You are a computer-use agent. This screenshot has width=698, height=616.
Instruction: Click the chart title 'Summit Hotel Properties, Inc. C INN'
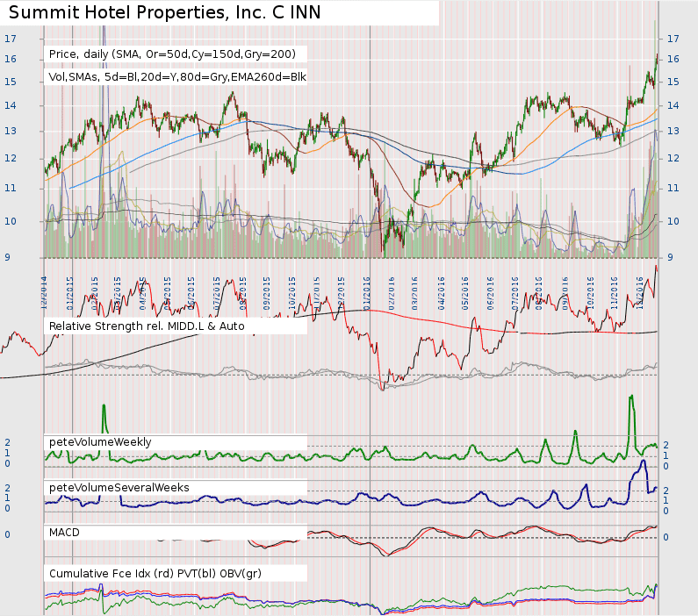click(164, 12)
